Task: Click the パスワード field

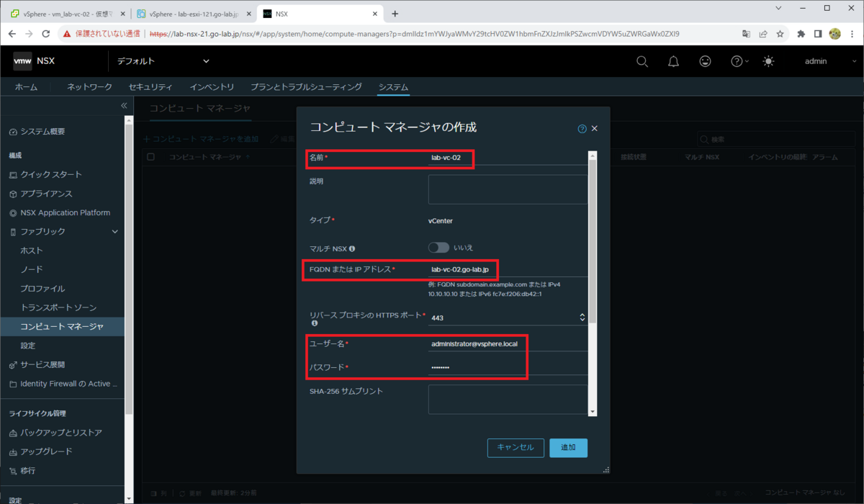Action: click(508, 367)
